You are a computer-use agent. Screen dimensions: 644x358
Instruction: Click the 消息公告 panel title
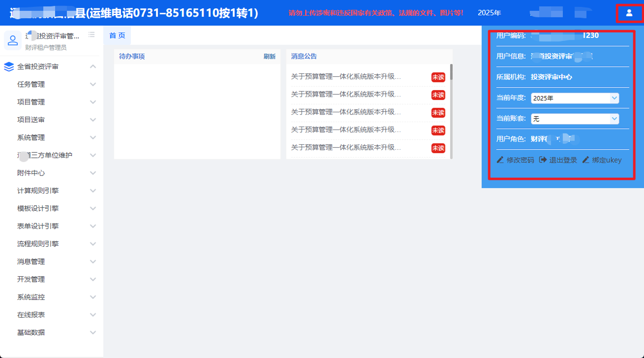point(304,57)
